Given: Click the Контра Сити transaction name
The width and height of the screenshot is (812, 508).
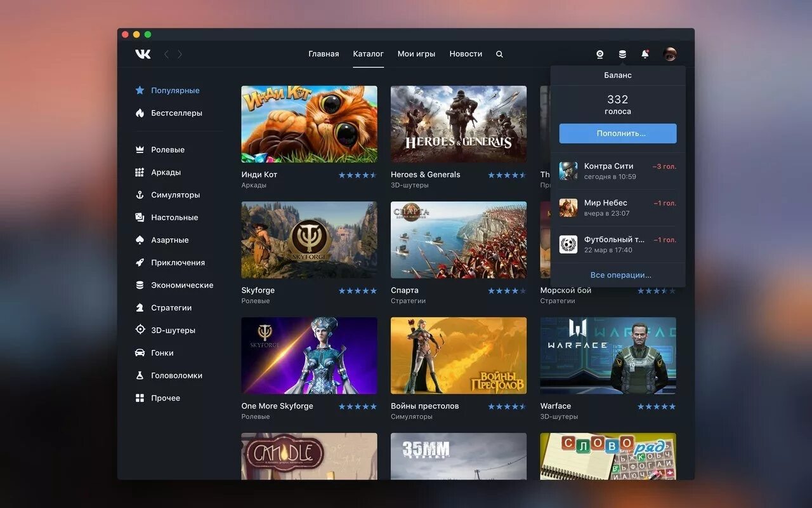Looking at the screenshot, I should [x=609, y=166].
